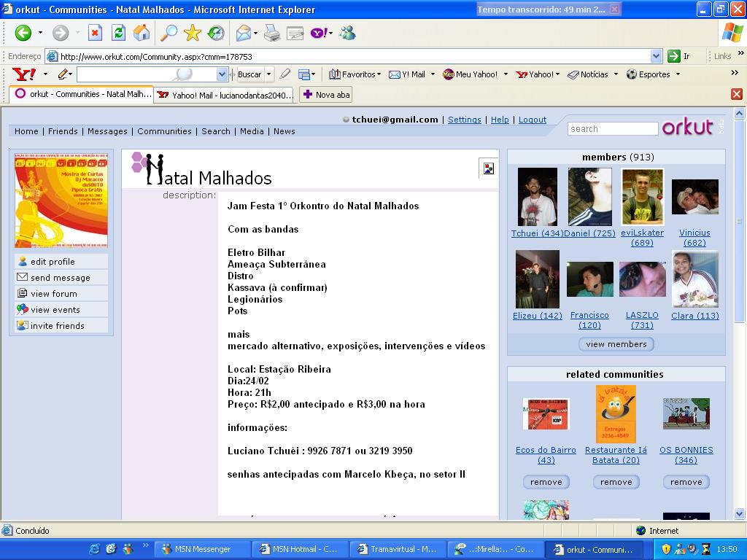Viewport: 747px width, 560px height.
Task: Click the view members button
Action: point(616,344)
